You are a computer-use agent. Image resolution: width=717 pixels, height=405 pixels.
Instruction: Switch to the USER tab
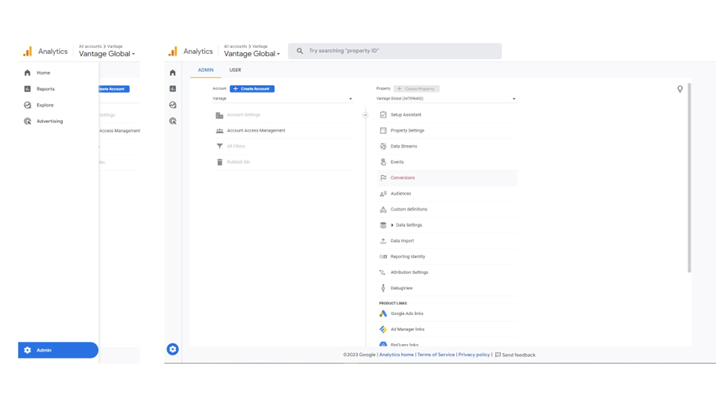coord(235,70)
